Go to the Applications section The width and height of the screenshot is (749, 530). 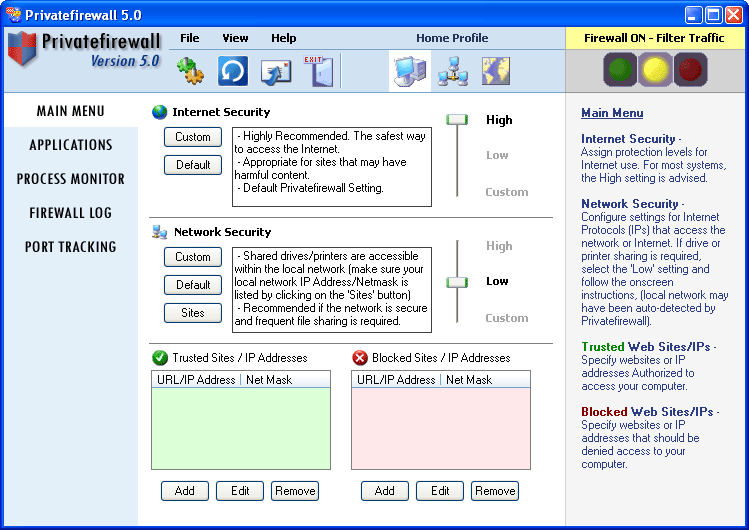tap(71, 145)
